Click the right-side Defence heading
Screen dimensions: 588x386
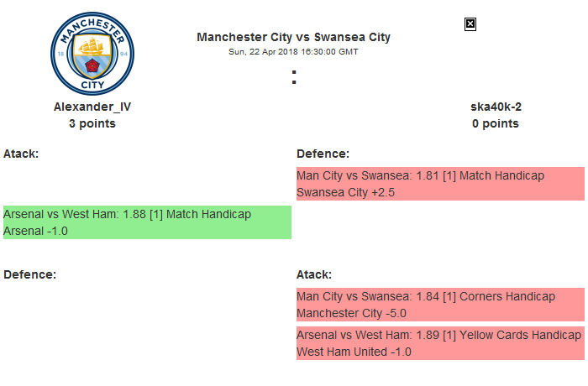[x=323, y=154]
